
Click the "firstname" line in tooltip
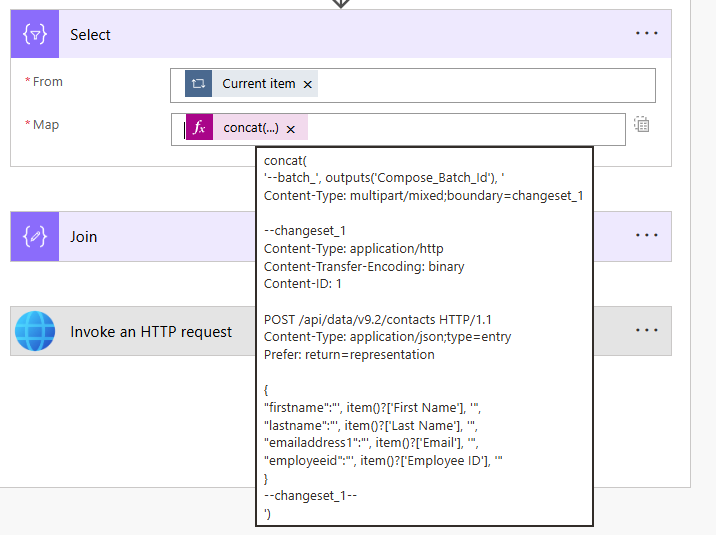372,408
